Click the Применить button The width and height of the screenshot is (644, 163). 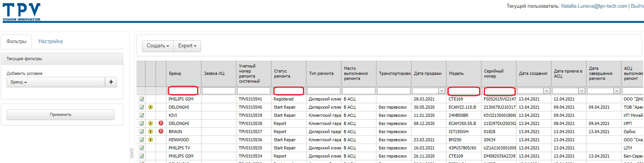click(x=60, y=114)
